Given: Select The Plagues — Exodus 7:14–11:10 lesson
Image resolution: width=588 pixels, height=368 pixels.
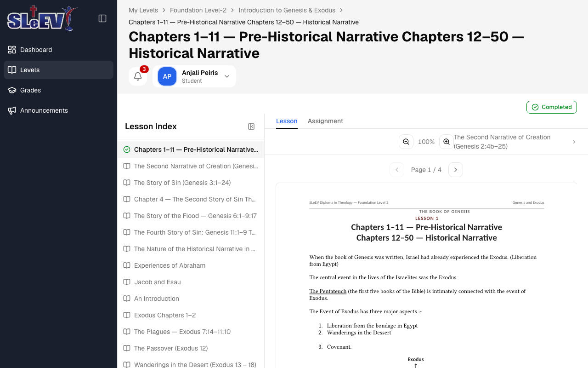Looking at the screenshot, I should 191,332.
